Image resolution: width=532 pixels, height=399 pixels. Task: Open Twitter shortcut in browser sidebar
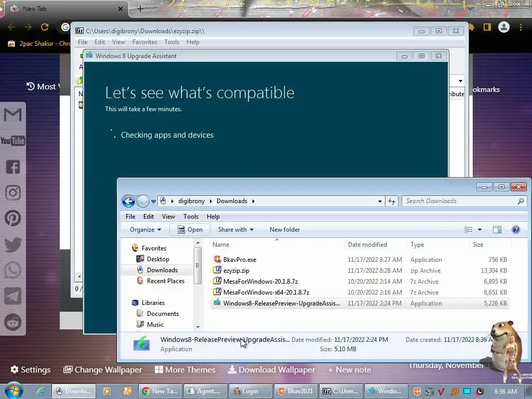point(13,244)
